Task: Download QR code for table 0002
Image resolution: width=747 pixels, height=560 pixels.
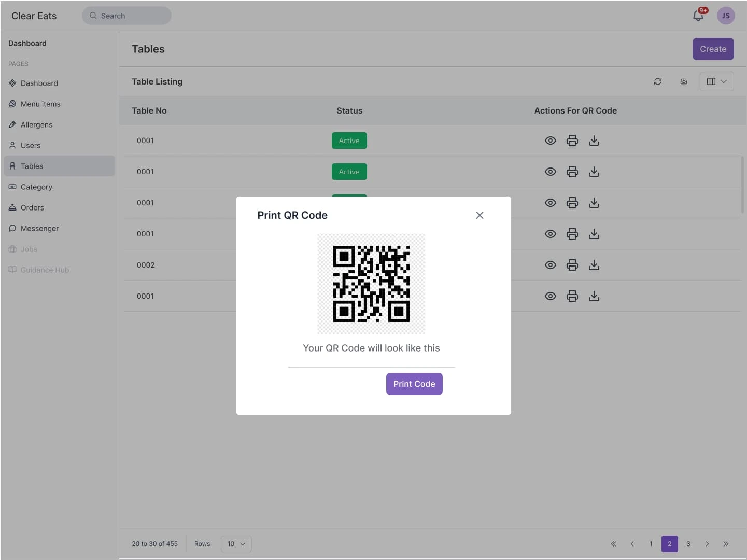Action: [594, 265]
